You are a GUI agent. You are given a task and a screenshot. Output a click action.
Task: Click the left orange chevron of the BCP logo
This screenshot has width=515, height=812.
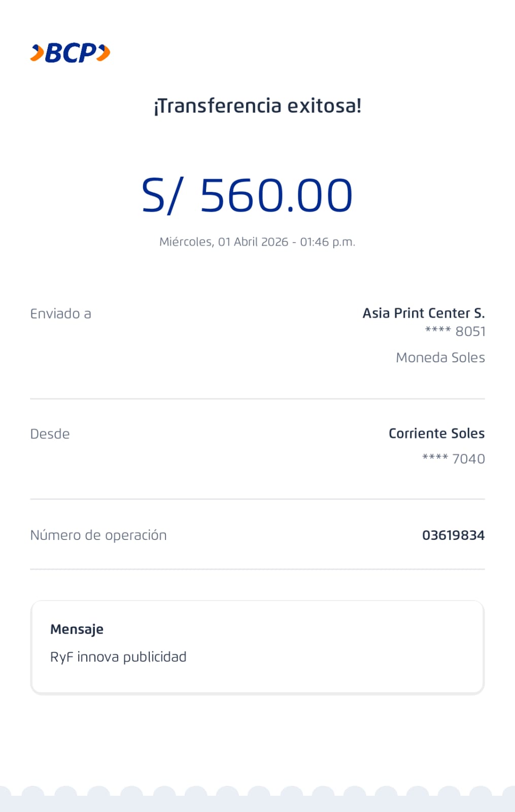click(x=37, y=53)
